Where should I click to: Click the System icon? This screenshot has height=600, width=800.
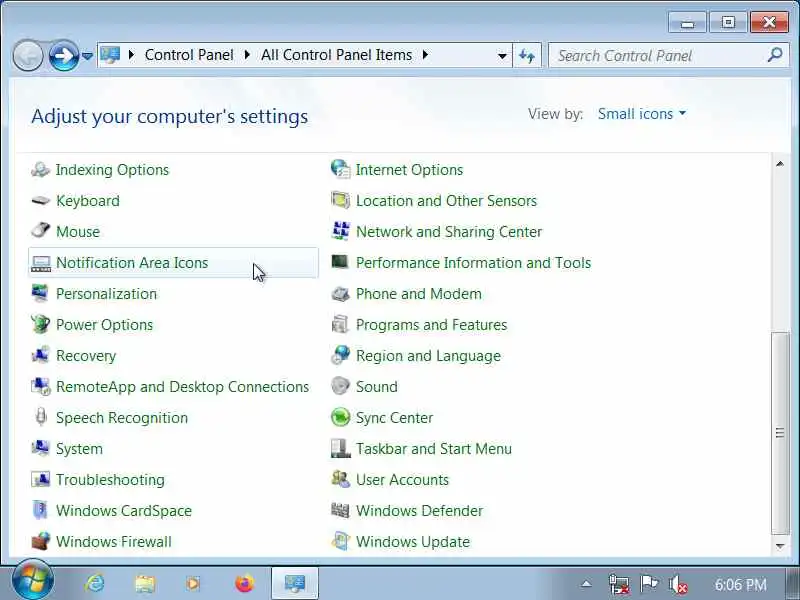(x=40, y=448)
